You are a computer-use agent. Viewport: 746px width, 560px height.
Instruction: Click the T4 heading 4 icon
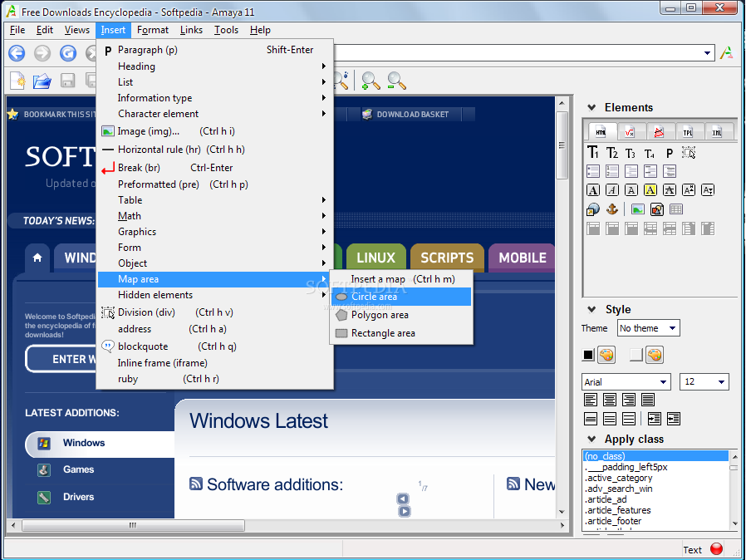point(650,153)
